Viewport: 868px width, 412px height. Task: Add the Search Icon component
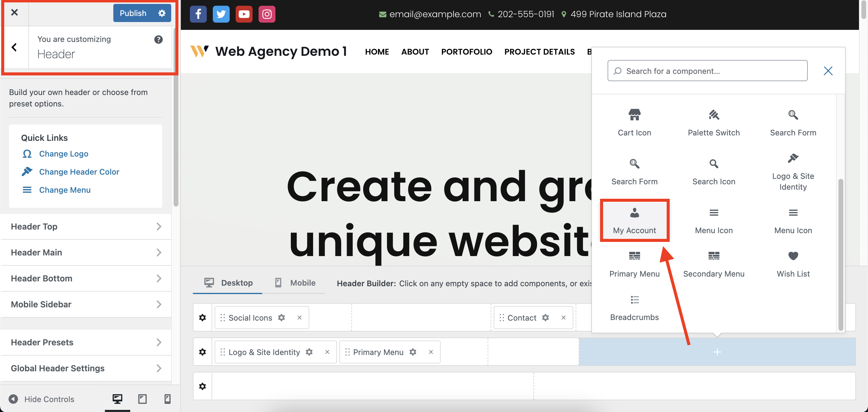(x=714, y=172)
